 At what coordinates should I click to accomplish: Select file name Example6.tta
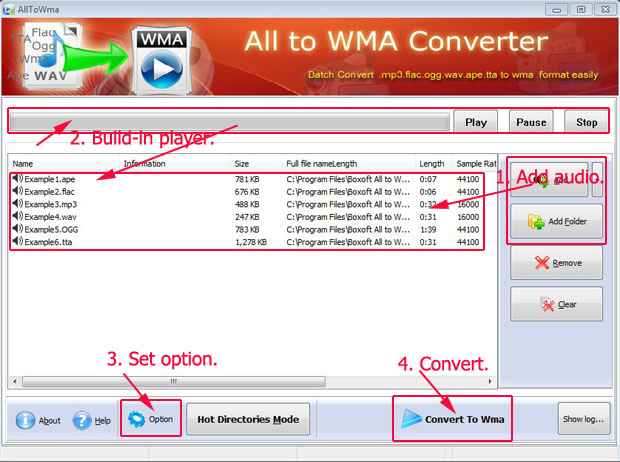click(48, 242)
